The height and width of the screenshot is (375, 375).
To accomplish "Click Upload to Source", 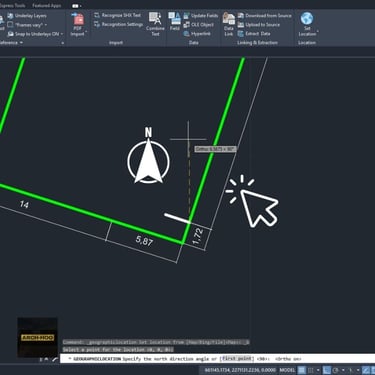I will [x=259, y=25].
